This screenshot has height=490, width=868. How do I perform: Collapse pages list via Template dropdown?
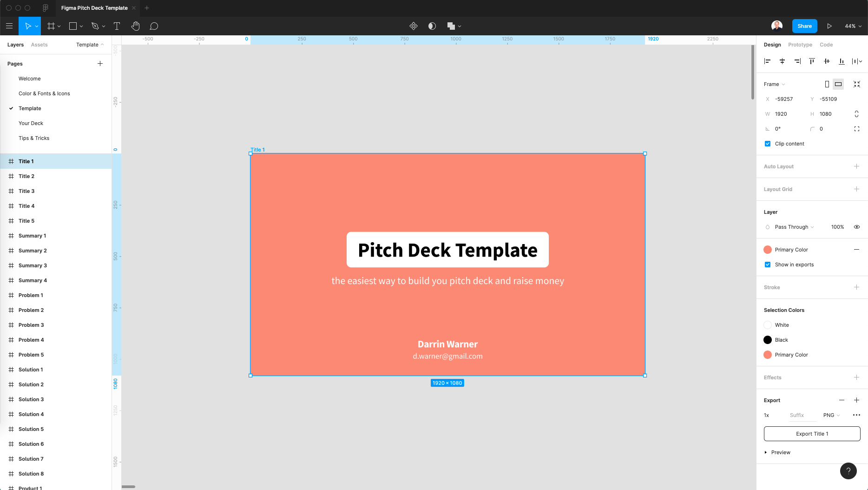[90, 45]
